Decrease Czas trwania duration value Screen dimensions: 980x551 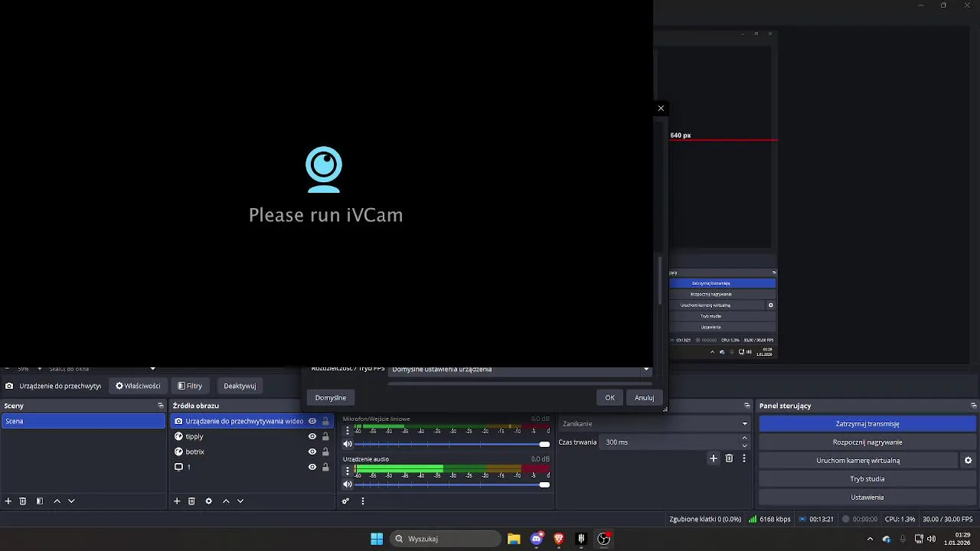(x=745, y=445)
